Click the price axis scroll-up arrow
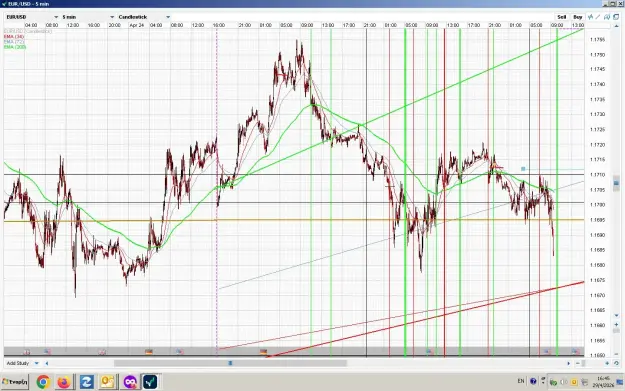This screenshot has width=625, height=391. tap(616, 27)
